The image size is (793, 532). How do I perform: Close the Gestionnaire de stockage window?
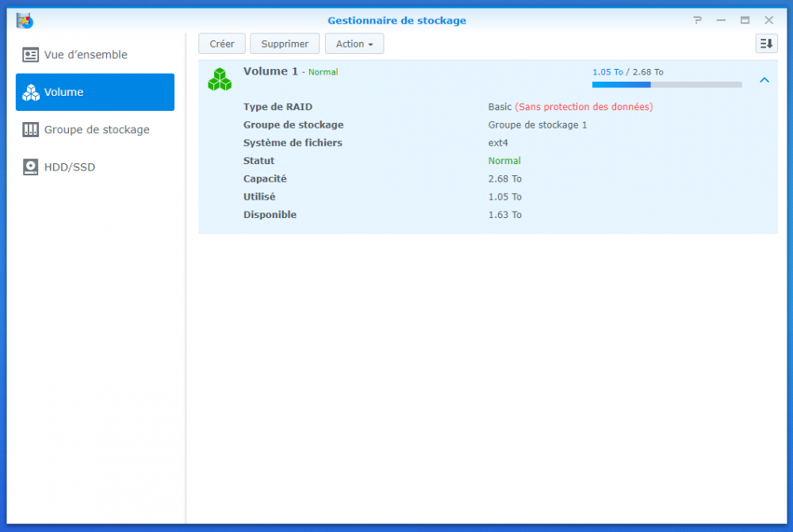(x=768, y=21)
